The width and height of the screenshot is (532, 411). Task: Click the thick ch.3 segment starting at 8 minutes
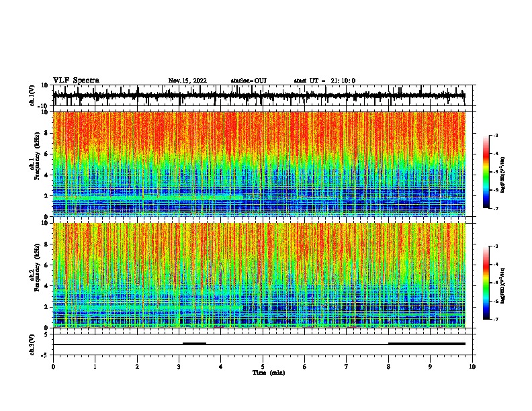click(x=427, y=344)
